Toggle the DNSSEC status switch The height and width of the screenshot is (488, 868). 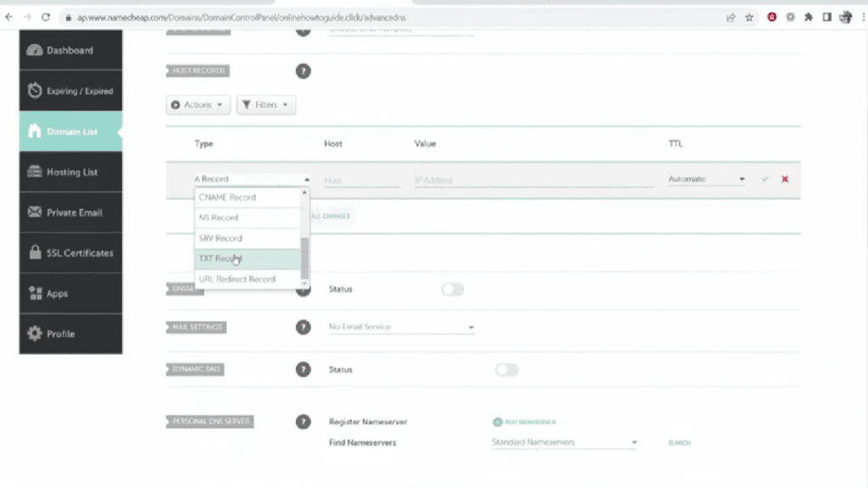(x=453, y=289)
